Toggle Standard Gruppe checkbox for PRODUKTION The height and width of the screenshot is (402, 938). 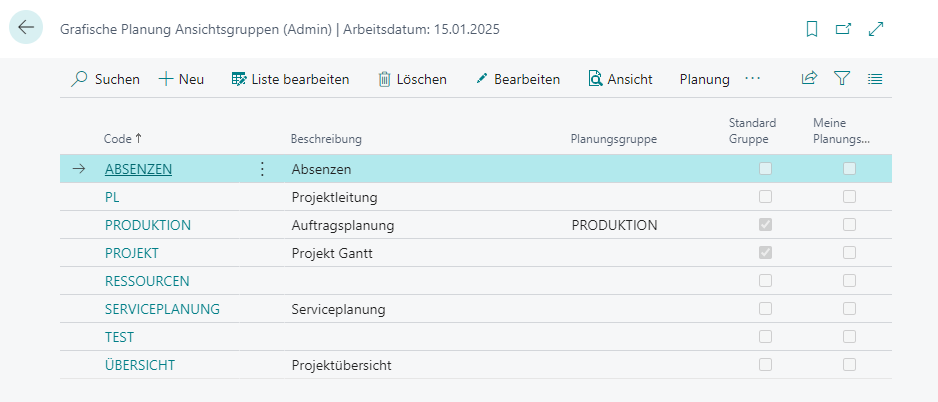[765, 224]
